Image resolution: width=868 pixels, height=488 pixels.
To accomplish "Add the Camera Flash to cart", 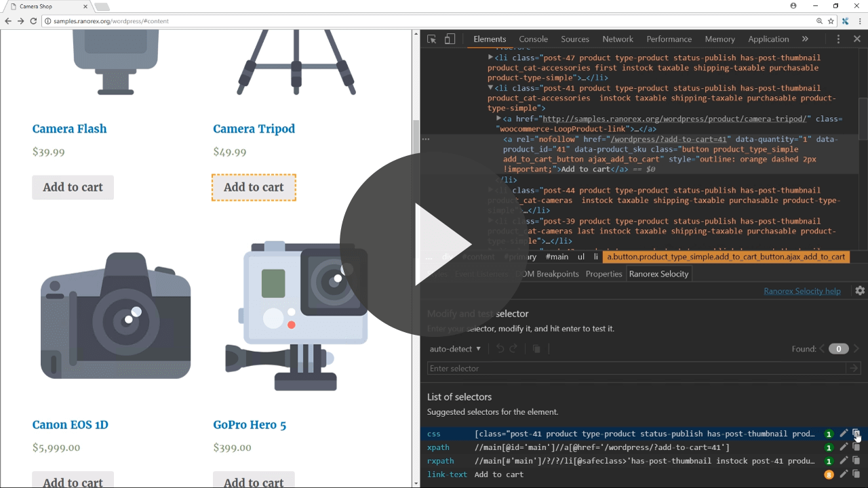I will pos(73,187).
